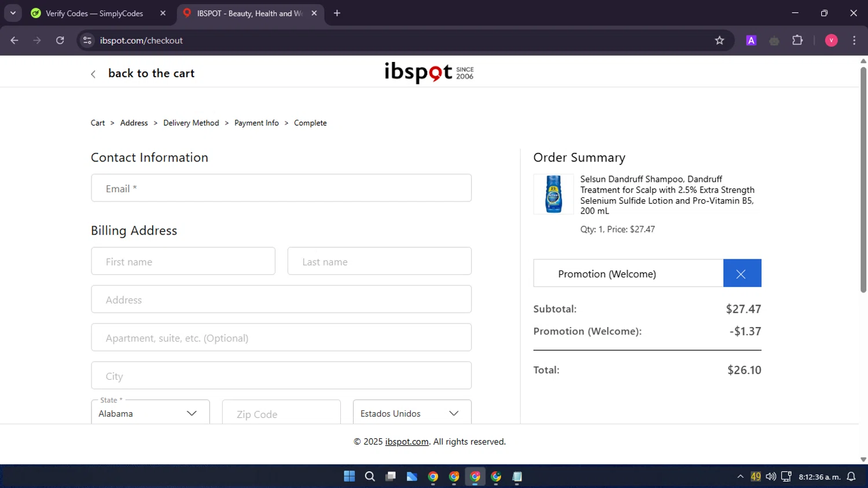Bookmark this page with the star icon
Image resolution: width=868 pixels, height=488 pixels.
pyautogui.click(x=719, y=41)
